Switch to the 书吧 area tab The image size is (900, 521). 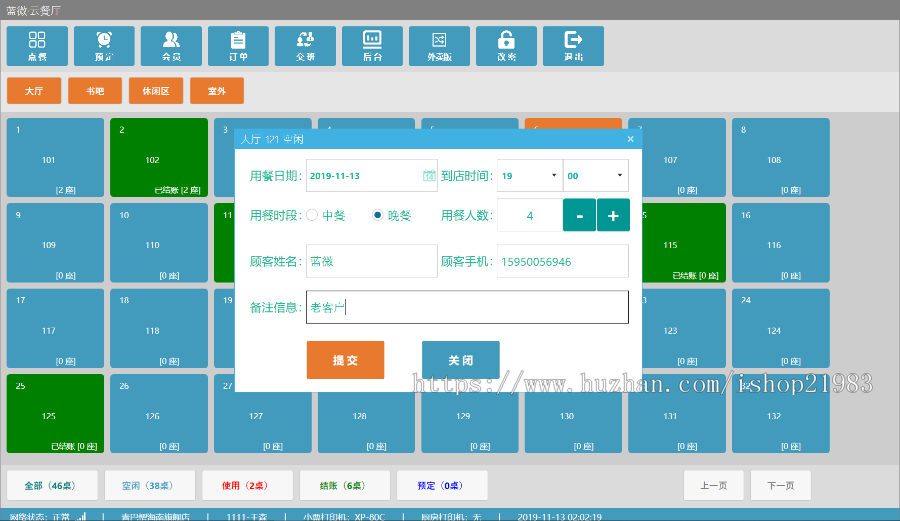point(95,91)
